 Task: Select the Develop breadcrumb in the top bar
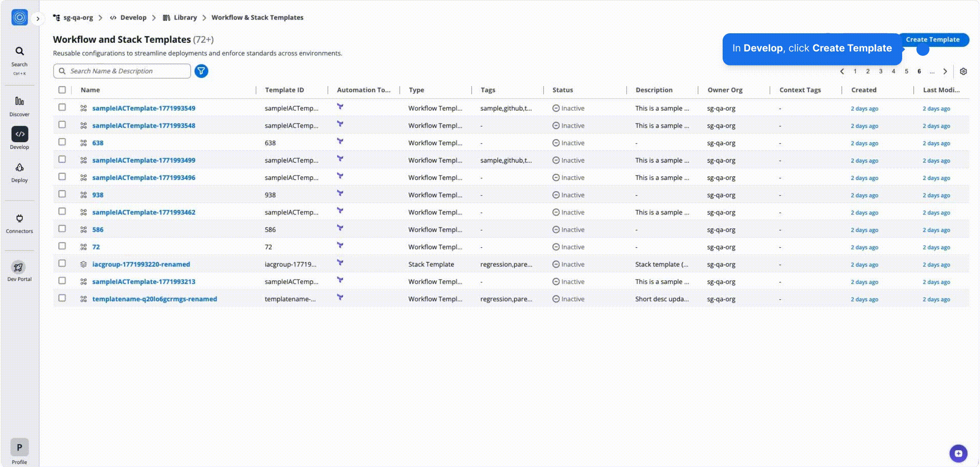pyautogui.click(x=134, y=17)
